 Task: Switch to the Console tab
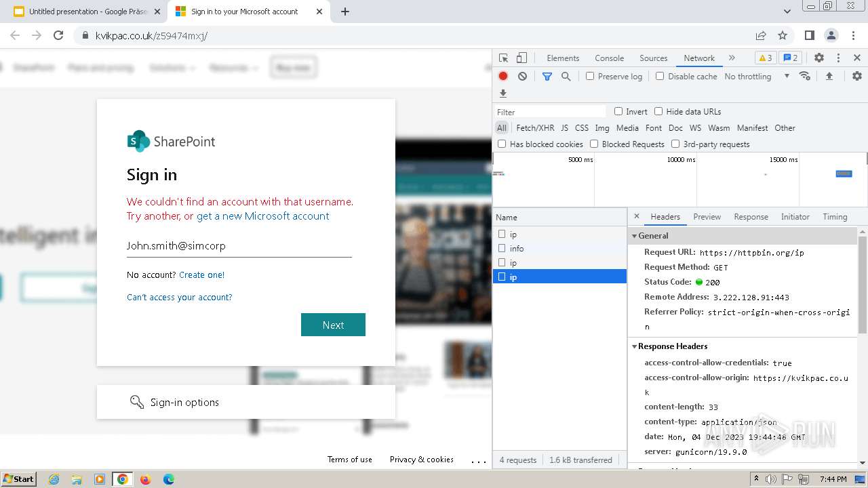click(x=609, y=58)
